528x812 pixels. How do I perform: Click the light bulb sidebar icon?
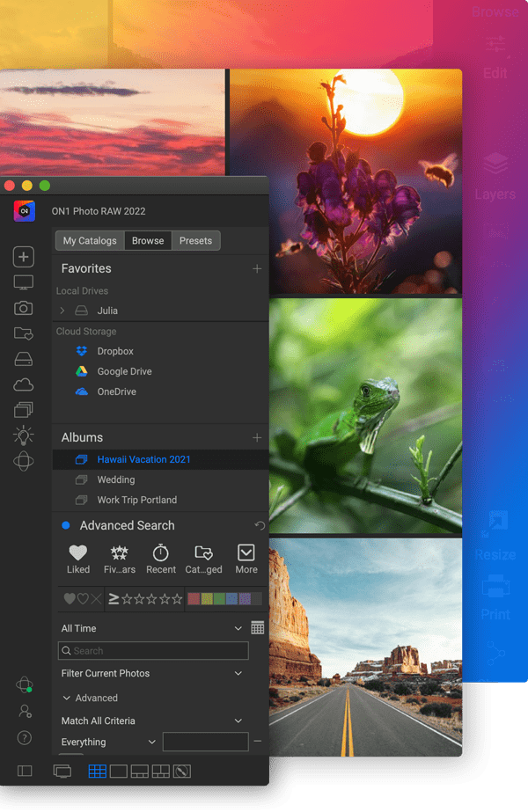coord(23,435)
